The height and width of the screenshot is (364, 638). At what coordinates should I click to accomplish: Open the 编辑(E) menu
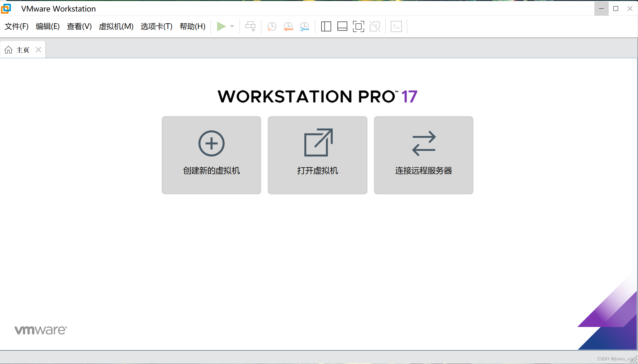48,26
